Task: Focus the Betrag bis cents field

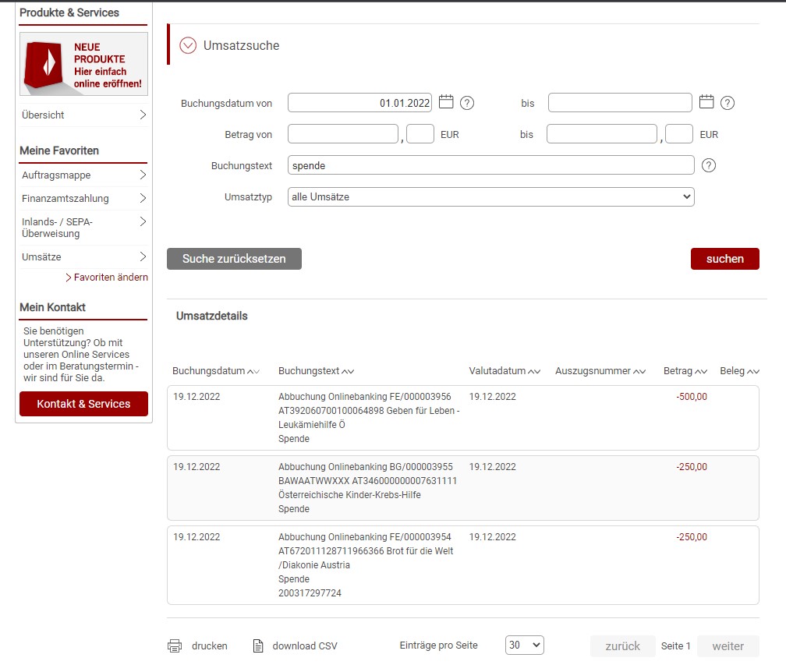Action: [x=679, y=134]
